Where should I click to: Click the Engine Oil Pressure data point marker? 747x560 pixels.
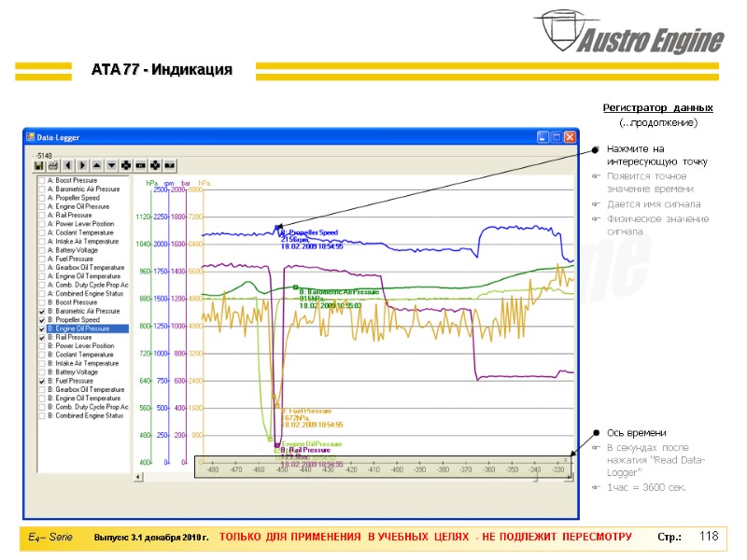click(270, 439)
